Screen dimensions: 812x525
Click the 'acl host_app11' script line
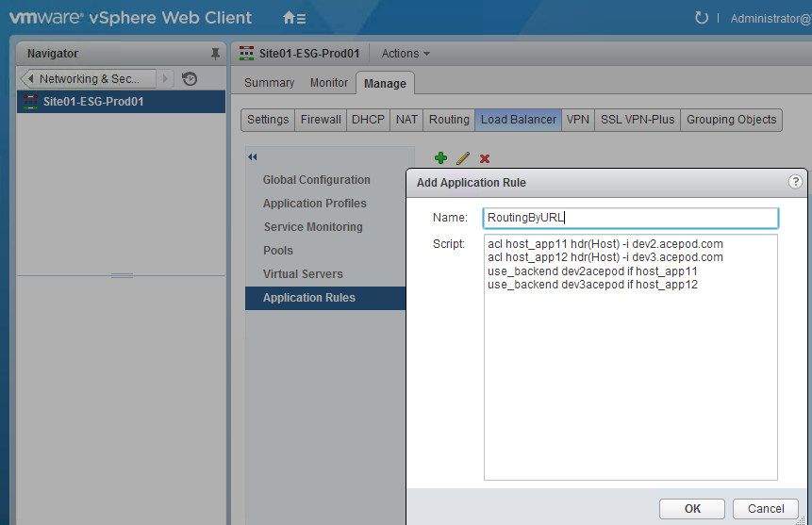tap(605, 244)
